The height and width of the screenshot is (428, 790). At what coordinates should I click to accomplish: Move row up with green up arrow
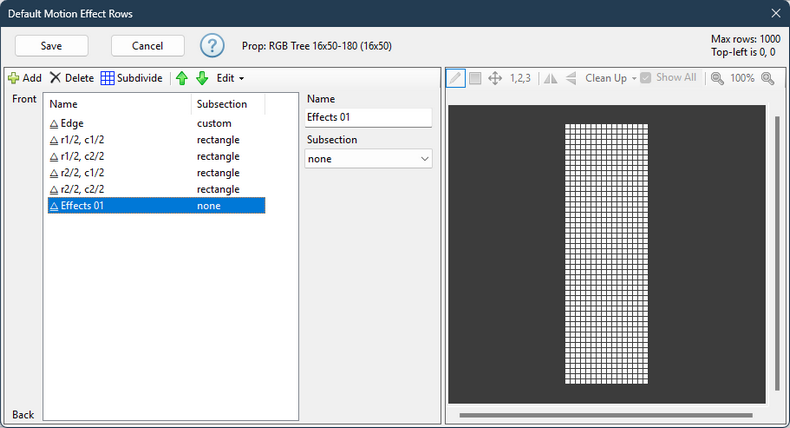coord(182,78)
